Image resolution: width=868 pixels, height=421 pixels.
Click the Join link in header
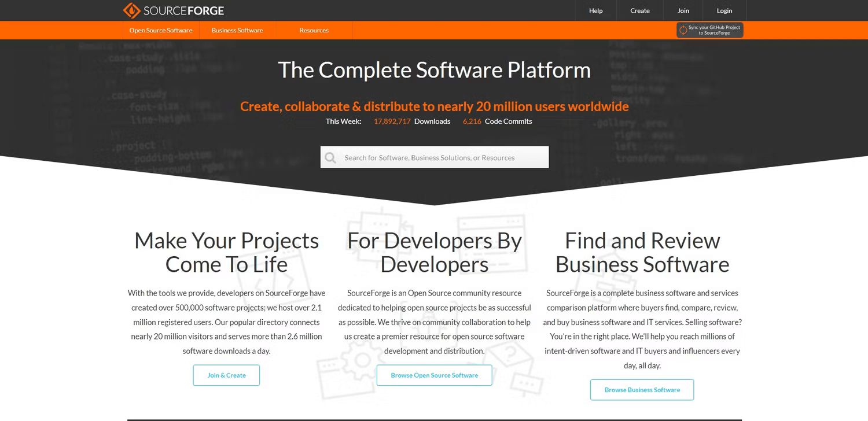pyautogui.click(x=683, y=10)
